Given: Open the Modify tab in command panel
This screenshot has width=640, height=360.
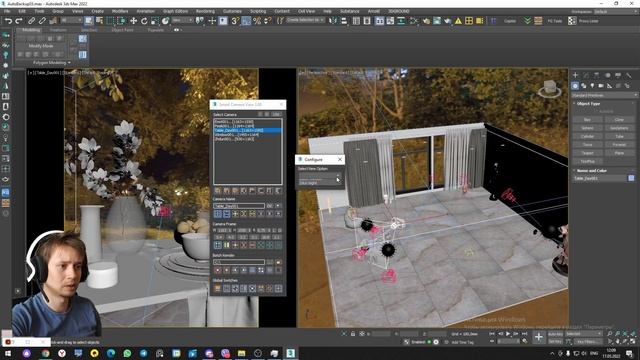Looking at the screenshot, I should pyautogui.click(x=586, y=76).
